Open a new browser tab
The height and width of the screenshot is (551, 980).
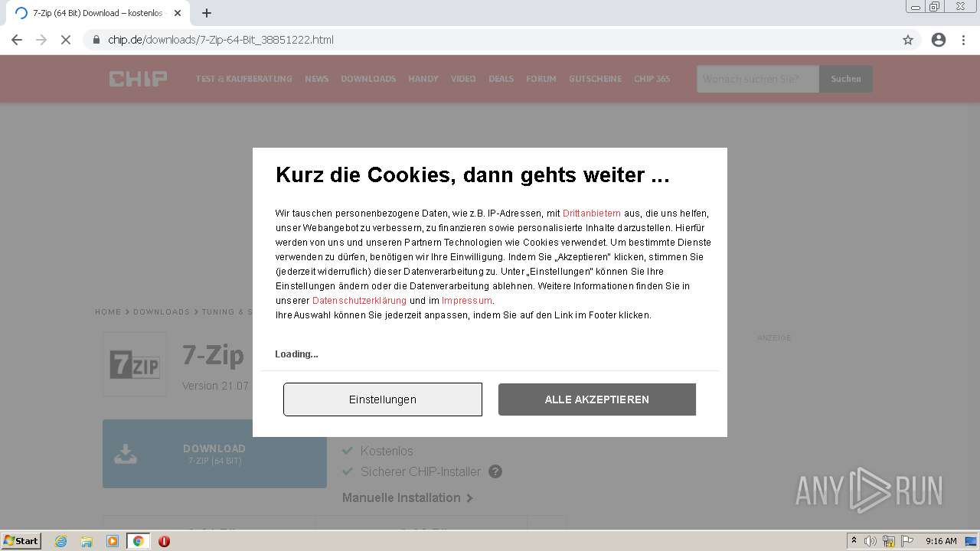pyautogui.click(x=207, y=13)
